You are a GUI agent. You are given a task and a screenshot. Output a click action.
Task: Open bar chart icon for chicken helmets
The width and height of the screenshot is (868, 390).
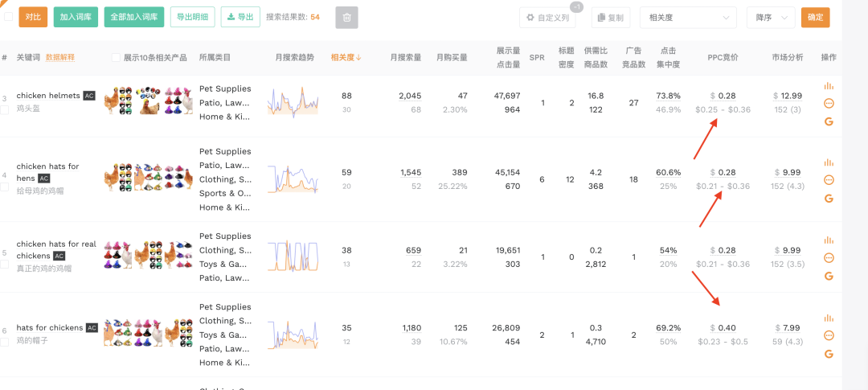829,86
